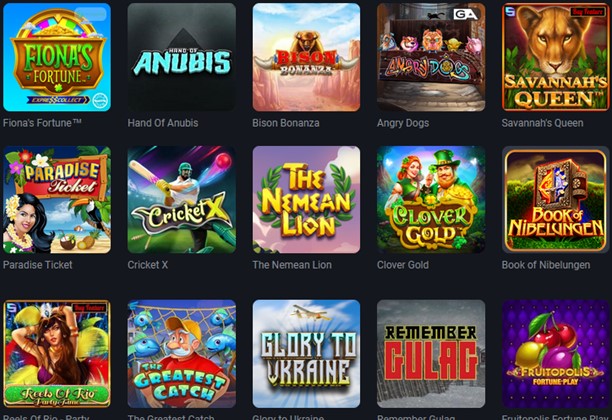The height and width of the screenshot is (420, 612).
Task: Select the Bison Bonanza slot image
Action: [306, 57]
